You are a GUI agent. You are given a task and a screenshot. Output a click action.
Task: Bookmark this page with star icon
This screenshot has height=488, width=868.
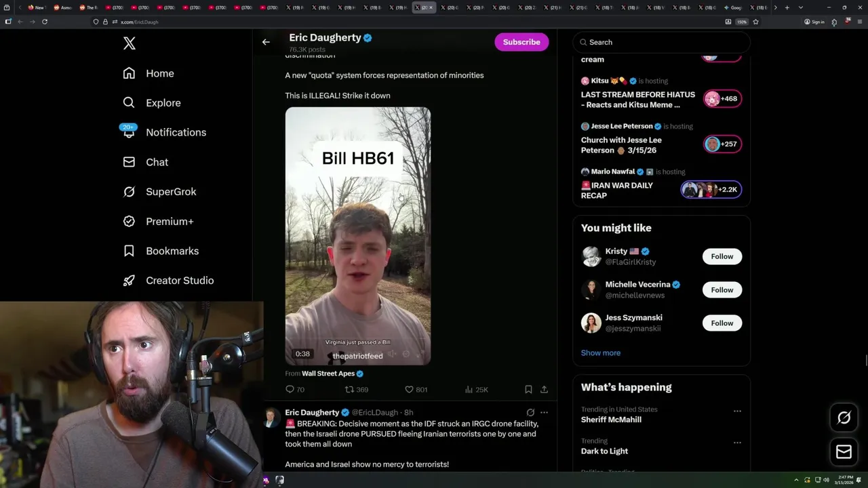click(x=755, y=22)
